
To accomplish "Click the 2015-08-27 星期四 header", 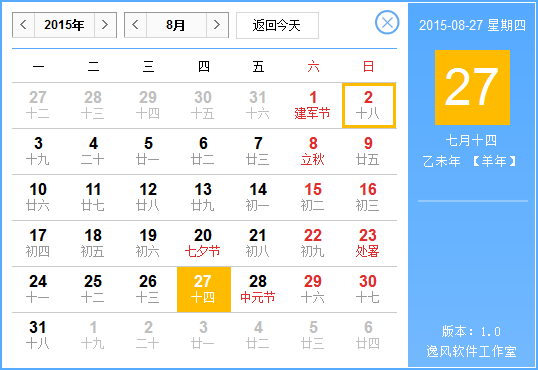I will [x=472, y=25].
